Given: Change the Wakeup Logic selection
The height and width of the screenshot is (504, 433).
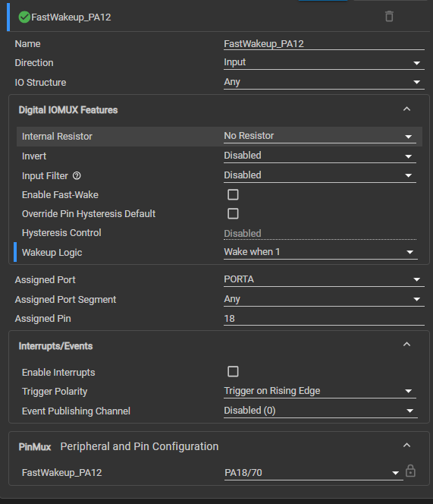Looking at the screenshot, I should coord(321,252).
